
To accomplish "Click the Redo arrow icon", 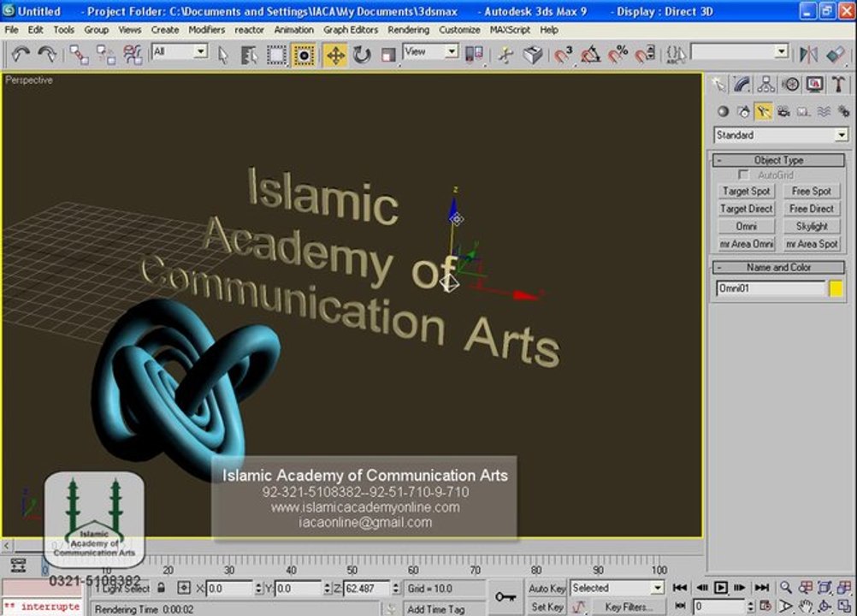I will coord(46,54).
